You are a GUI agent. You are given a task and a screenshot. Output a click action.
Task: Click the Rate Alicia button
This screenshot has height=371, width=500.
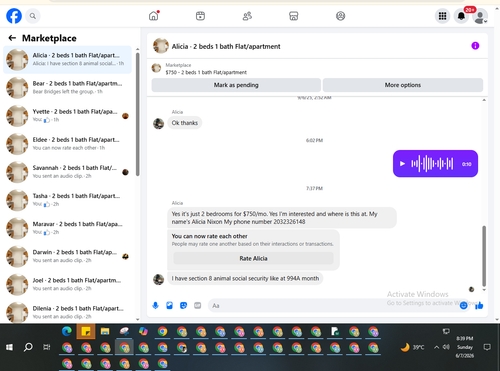coord(253,258)
